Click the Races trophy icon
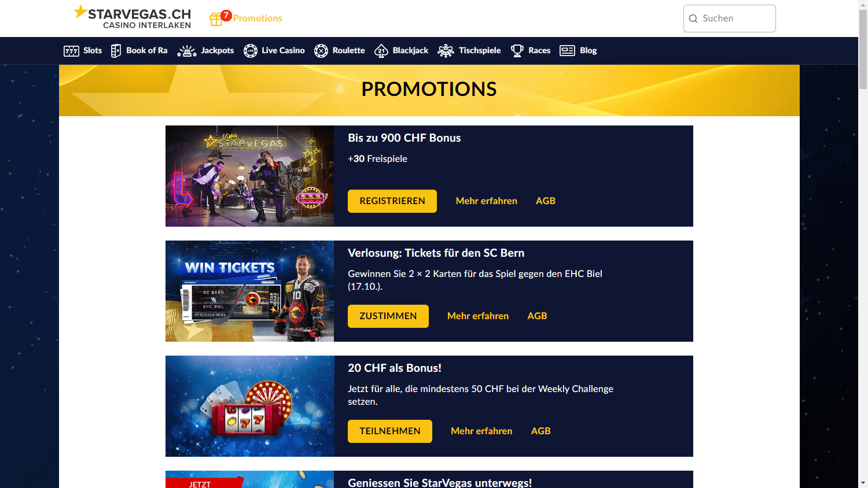 pos(517,51)
